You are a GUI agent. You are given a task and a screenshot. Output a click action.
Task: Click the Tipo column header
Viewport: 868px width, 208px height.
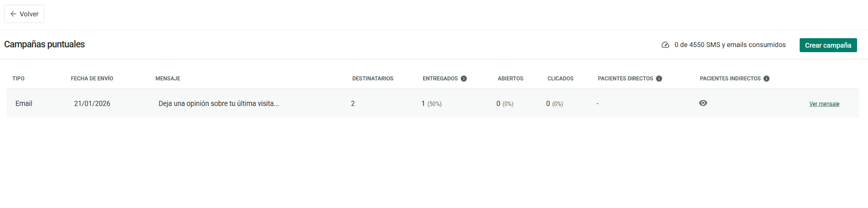tap(18, 79)
